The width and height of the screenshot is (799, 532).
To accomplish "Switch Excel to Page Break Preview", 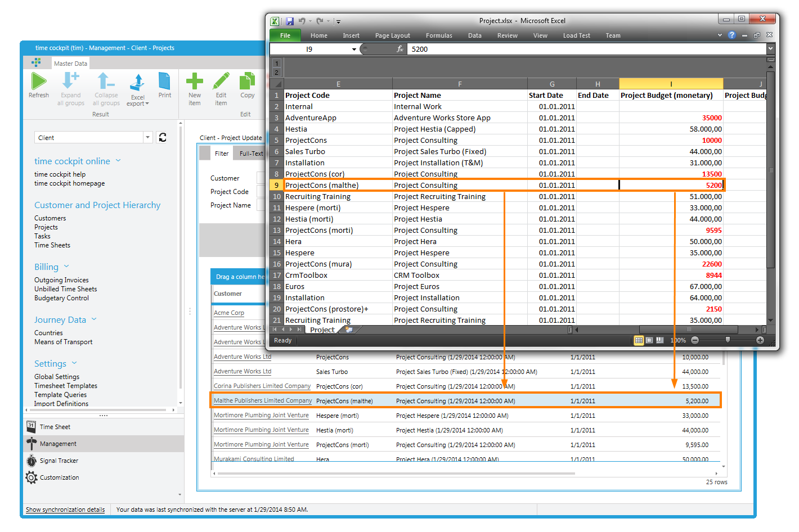I will [659, 340].
